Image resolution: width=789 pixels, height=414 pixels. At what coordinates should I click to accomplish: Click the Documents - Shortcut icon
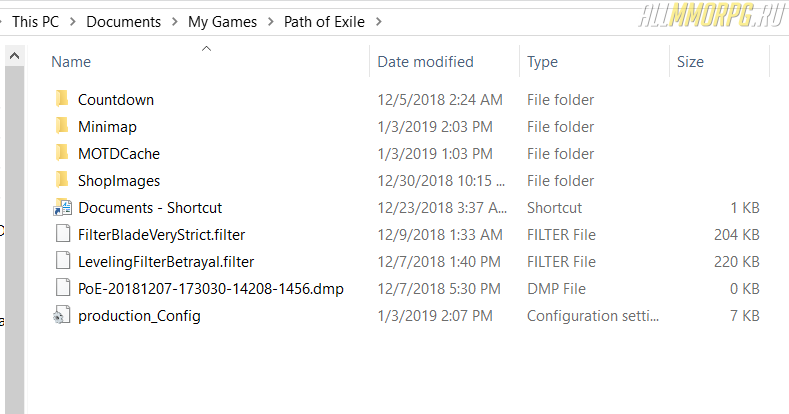62,207
